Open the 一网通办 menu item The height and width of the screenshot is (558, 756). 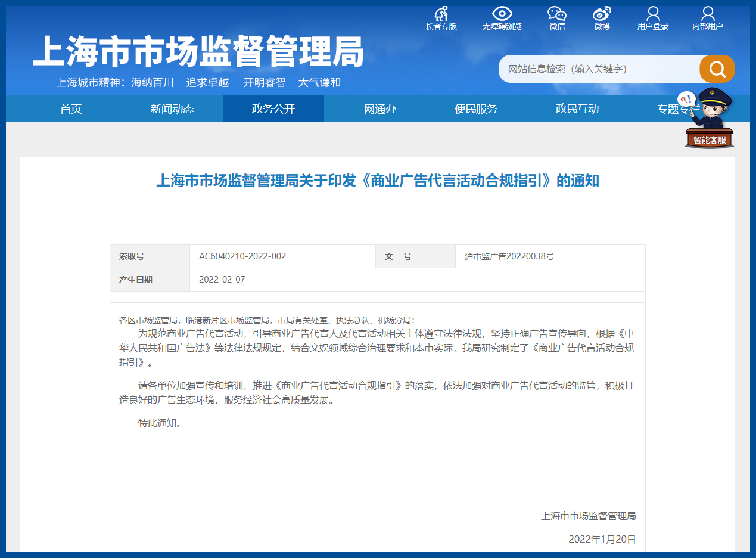[375, 108]
